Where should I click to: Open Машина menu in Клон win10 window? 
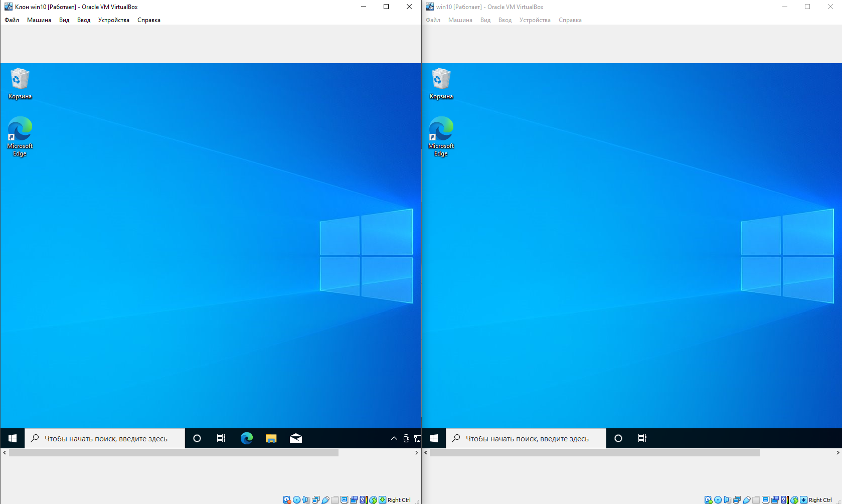pyautogui.click(x=39, y=20)
